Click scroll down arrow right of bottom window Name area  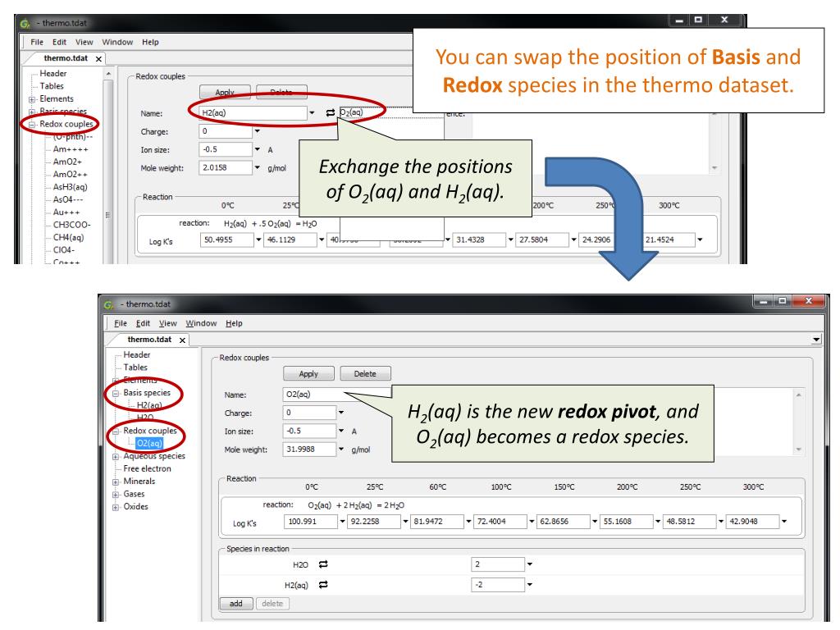798,450
